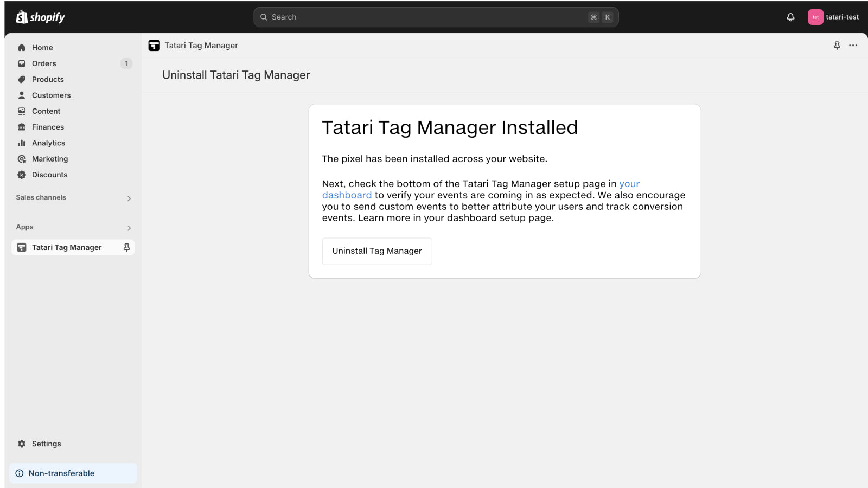
Task: Click the Shopify logo
Action: coord(40,17)
